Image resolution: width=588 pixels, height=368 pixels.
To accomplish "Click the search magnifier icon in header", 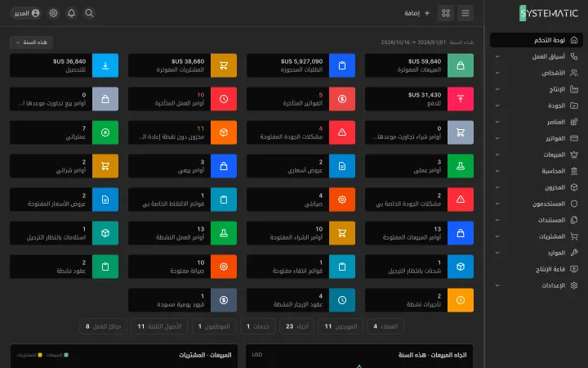I will tap(89, 13).
